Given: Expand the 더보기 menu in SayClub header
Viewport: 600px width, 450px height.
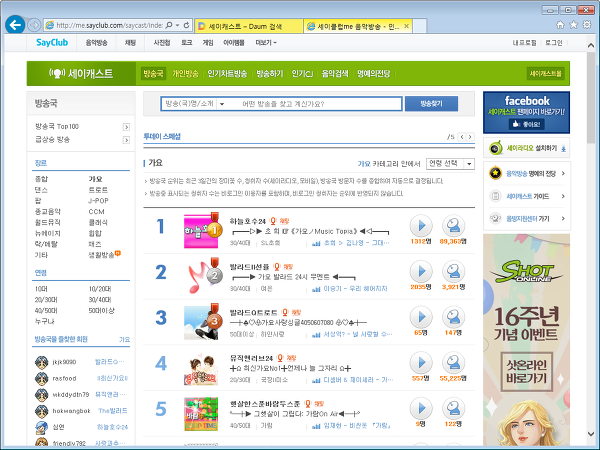Looking at the screenshot, I should coord(266,43).
